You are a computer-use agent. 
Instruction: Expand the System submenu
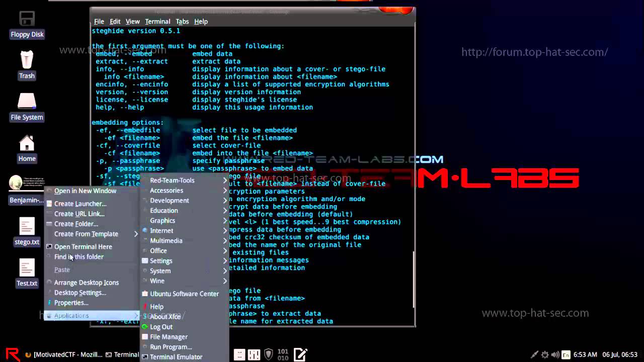point(184,271)
